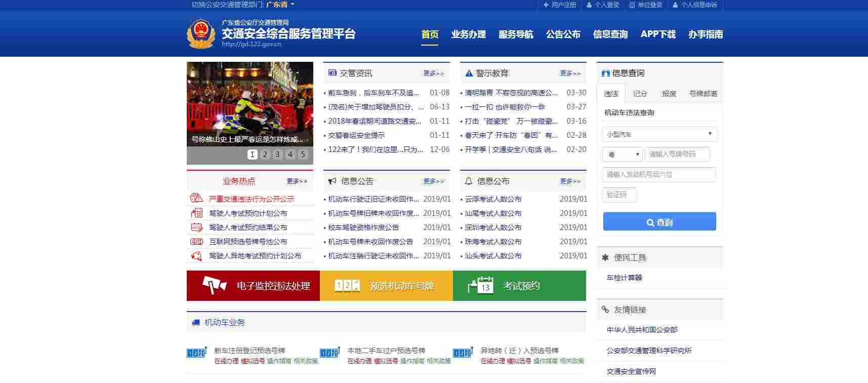This screenshot has width=868, height=383.
Task: Select the 报废 query tab
Action: click(669, 94)
